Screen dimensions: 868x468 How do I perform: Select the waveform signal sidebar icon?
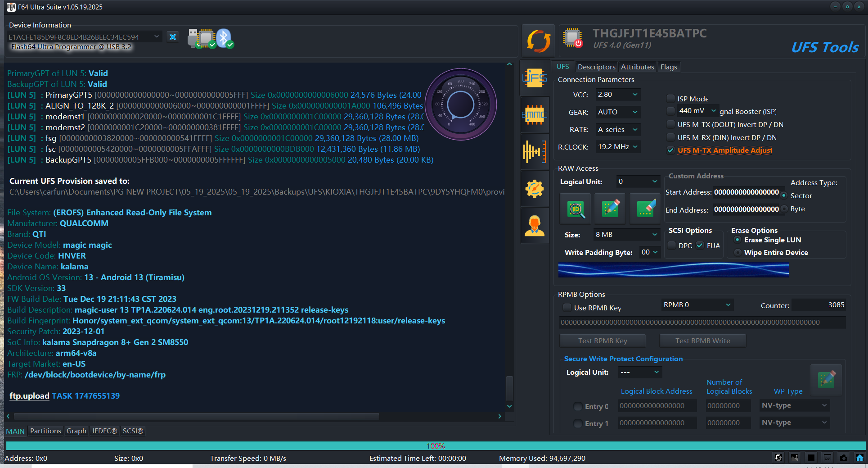click(535, 152)
